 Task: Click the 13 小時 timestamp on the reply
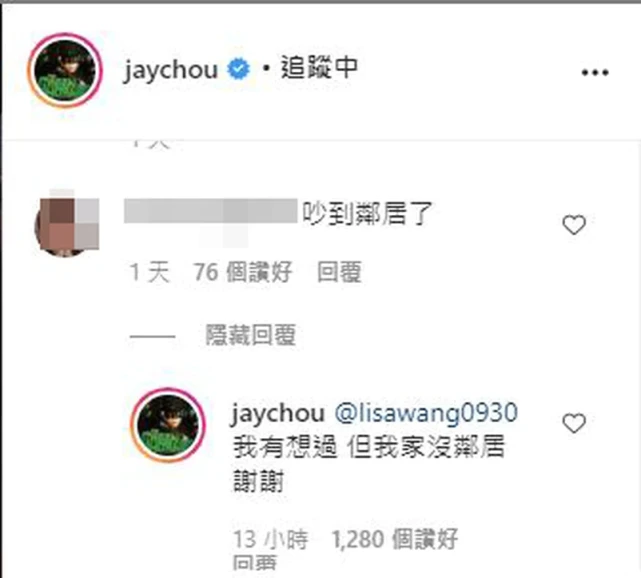pyautogui.click(x=271, y=539)
